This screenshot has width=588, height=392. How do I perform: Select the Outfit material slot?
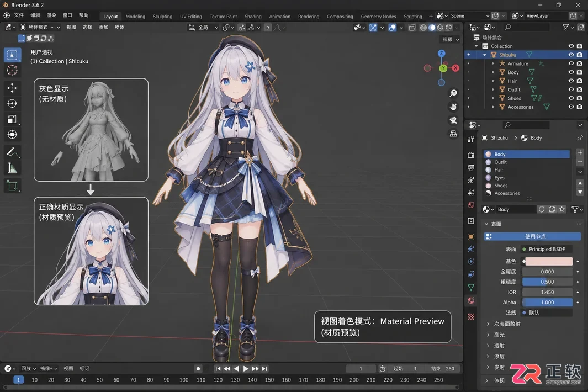[x=527, y=162]
